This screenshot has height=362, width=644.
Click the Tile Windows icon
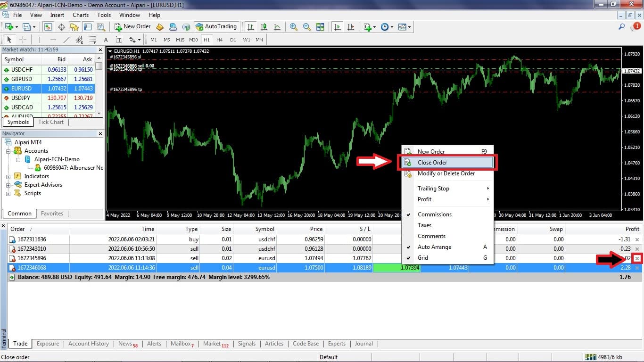320,27
